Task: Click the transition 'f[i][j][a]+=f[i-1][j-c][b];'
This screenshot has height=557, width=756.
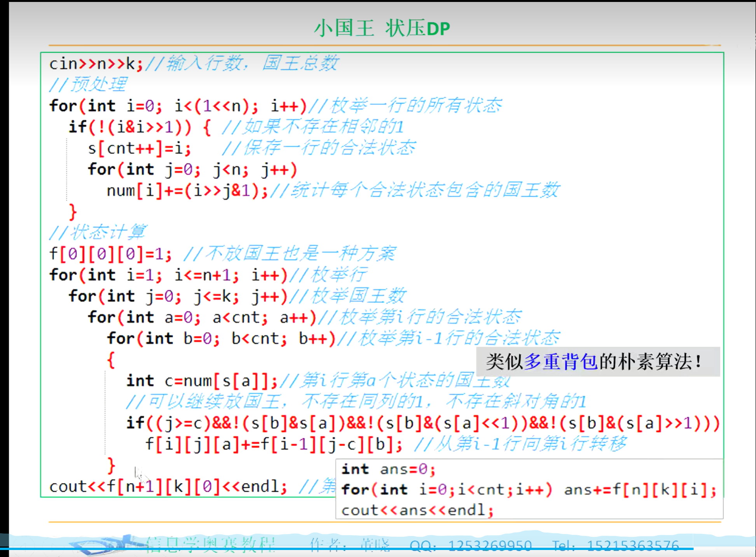Action: tap(274, 444)
